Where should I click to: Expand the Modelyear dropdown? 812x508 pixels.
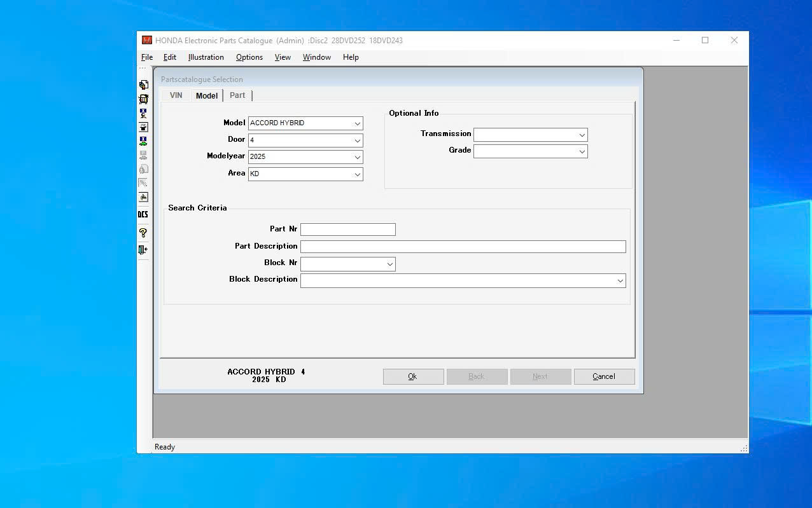[x=357, y=156]
